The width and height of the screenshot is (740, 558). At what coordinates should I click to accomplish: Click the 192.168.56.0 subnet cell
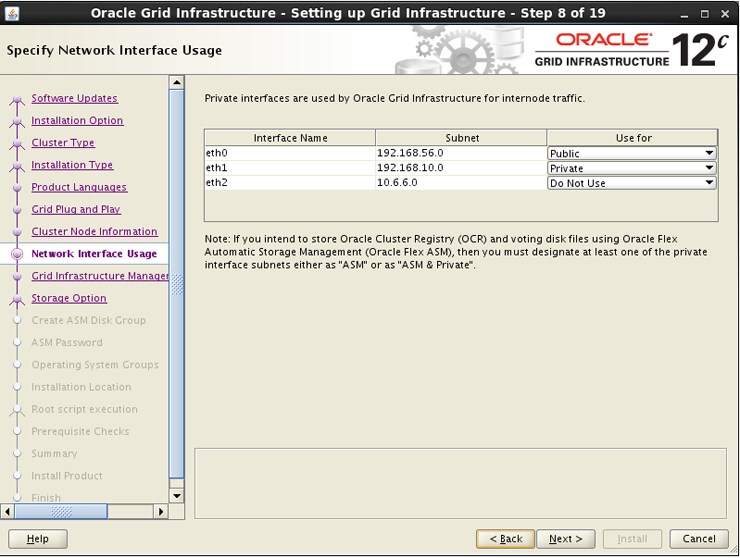tap(461, 153)
